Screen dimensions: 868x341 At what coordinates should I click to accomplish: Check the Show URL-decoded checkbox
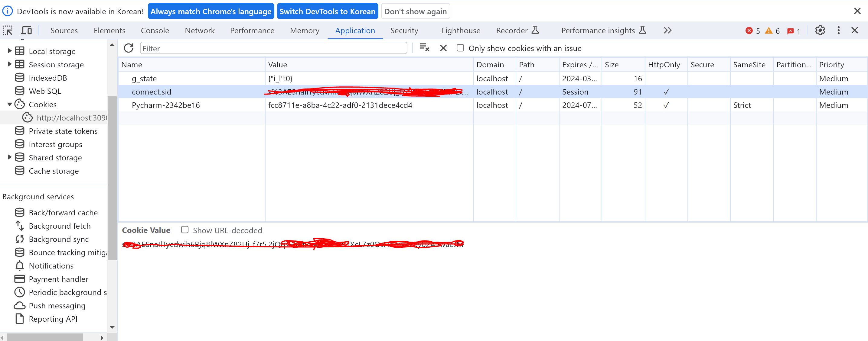(x=185, y=230)
